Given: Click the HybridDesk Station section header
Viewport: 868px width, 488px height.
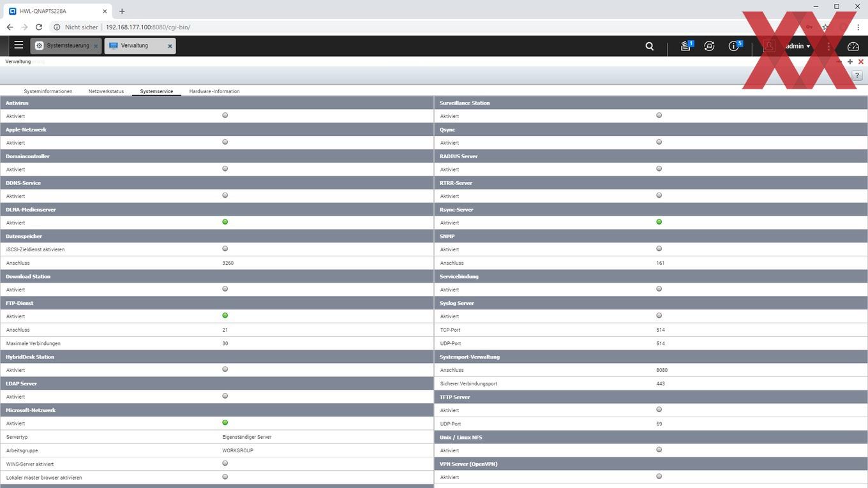Looking at the screenshot, I should (x=217, y=357).
